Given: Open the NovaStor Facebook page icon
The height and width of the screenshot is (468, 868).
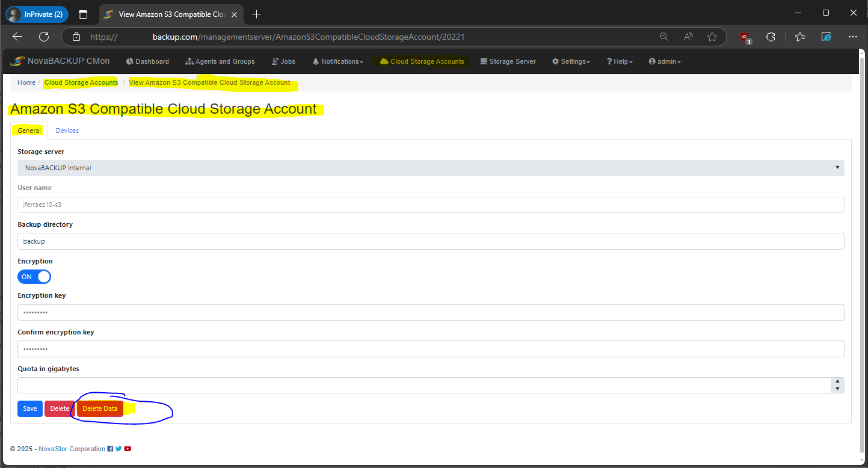Looking at the screenshot, I should pos(110,449).
